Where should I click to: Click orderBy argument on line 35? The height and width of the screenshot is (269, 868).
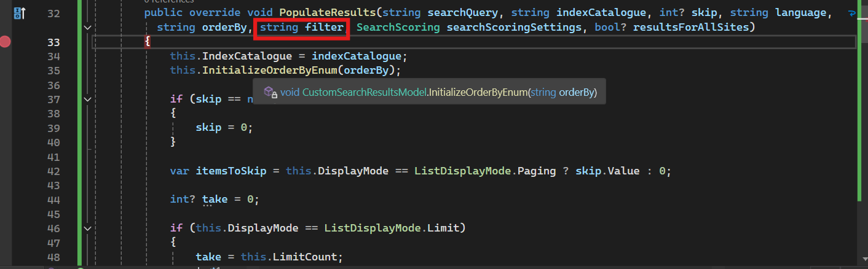(367, 71)
